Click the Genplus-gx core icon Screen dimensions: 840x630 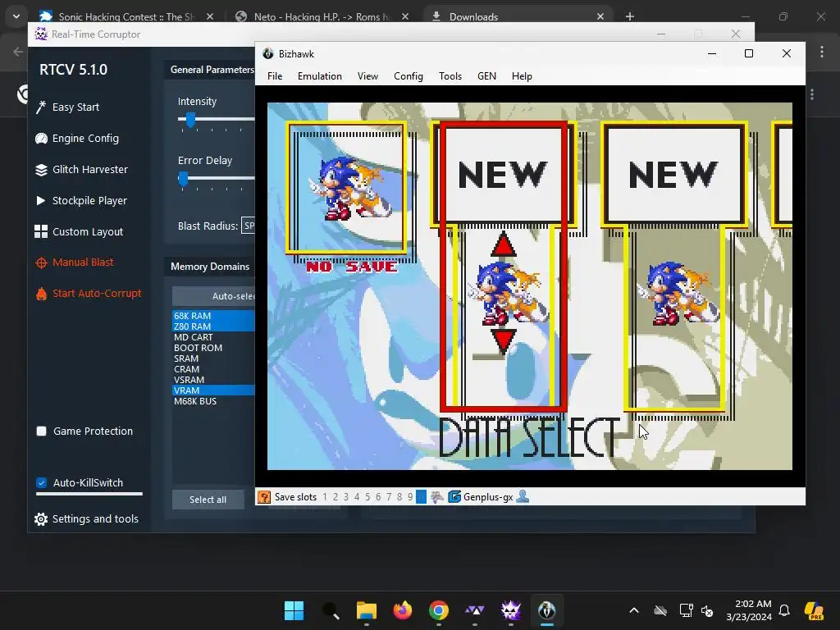click(x=454, y=496)
